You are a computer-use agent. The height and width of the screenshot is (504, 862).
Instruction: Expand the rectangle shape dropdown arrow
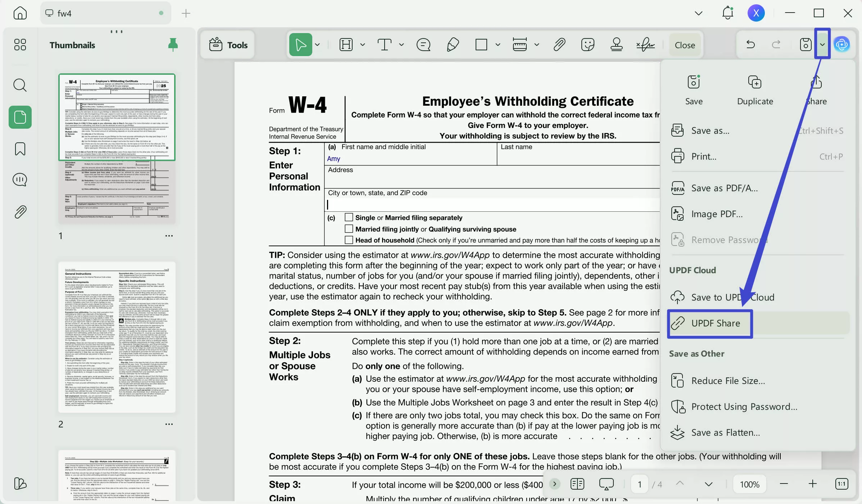pos(498,45)
